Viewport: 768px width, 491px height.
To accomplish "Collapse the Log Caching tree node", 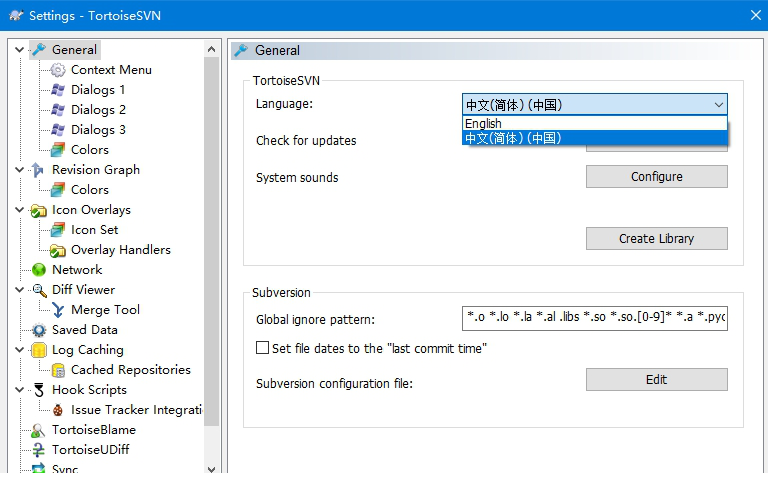I will click(19, 350).
